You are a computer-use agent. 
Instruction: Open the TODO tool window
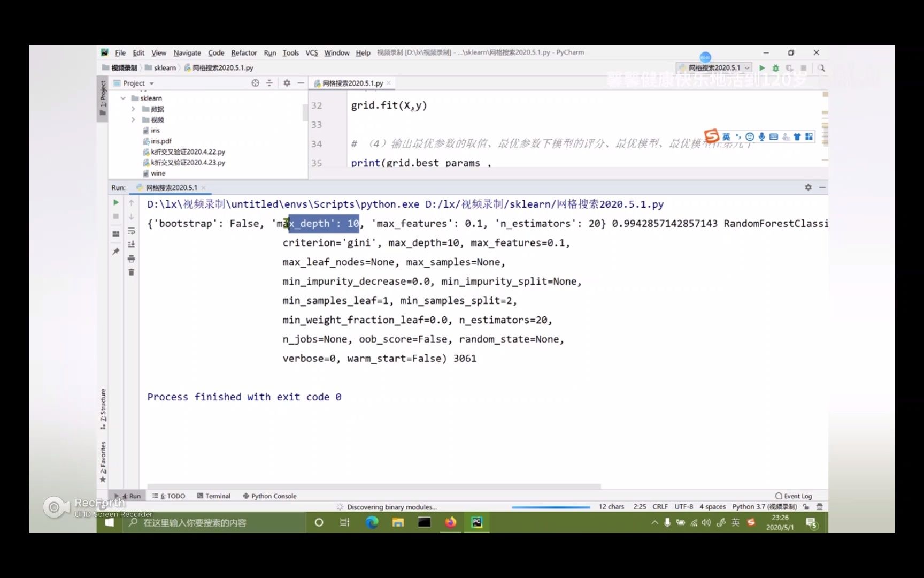(169, 496)
